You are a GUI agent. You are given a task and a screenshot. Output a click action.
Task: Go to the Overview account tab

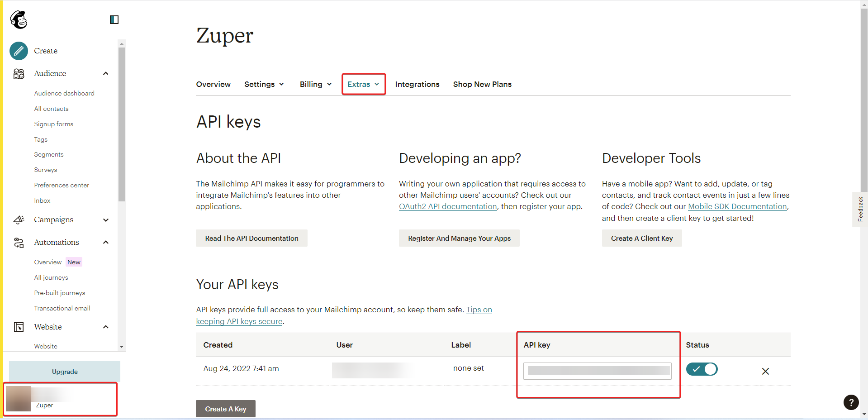[x=213, y=84]
